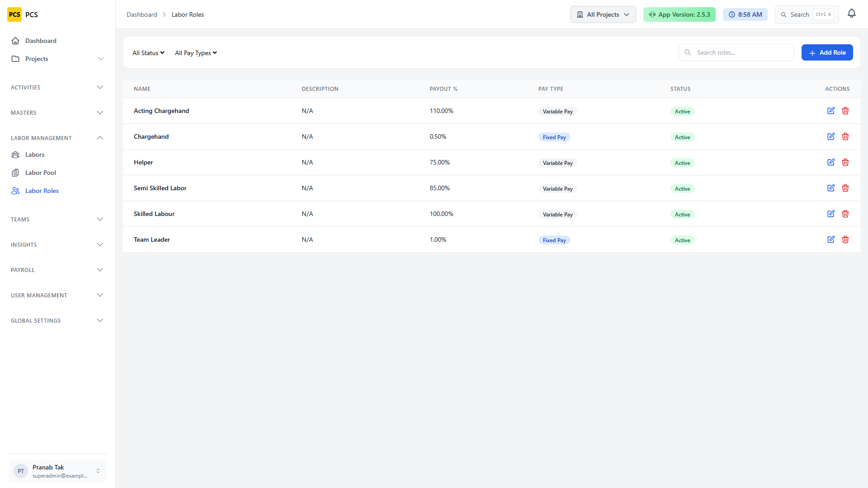This screenshot has height=488, width=868.
Task: Click the 8:58 AM clock badge
Action: (745, 14)
